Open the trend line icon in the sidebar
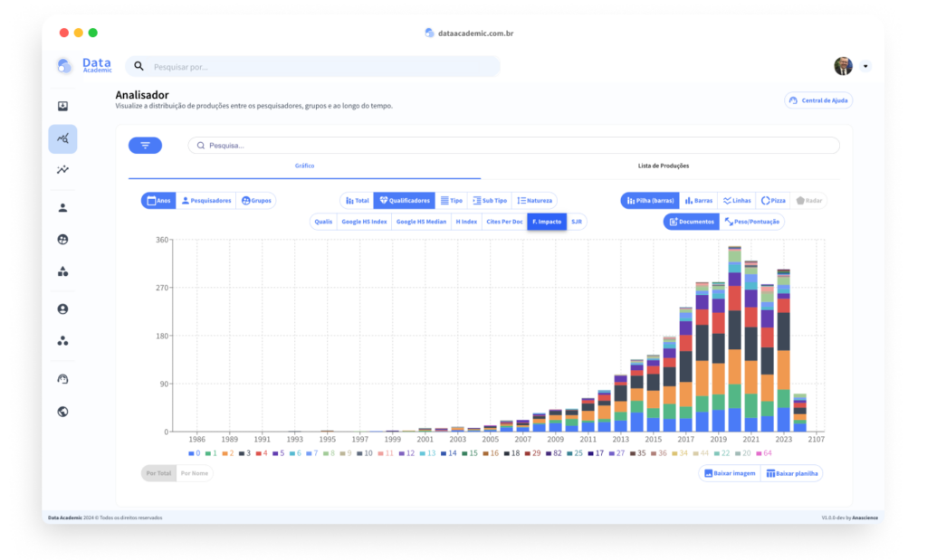Image resolution: width=927 pixels, height=560 pixels. pos(62,170)
